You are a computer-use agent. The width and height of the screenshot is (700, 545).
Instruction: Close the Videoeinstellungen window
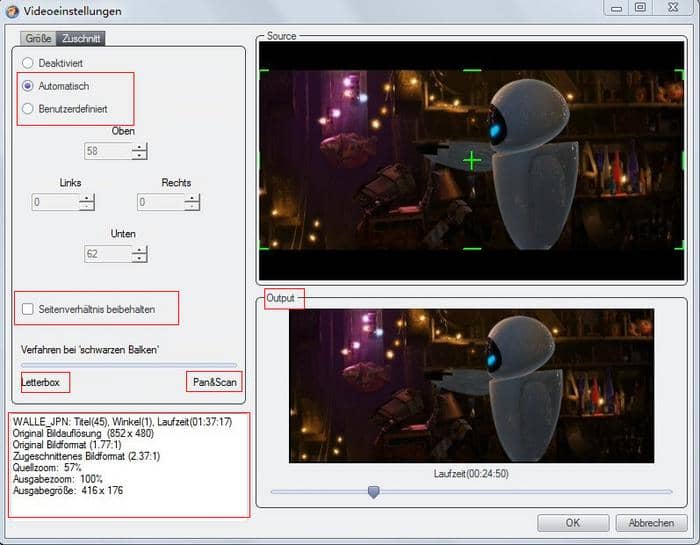click(x=673, y=8)
